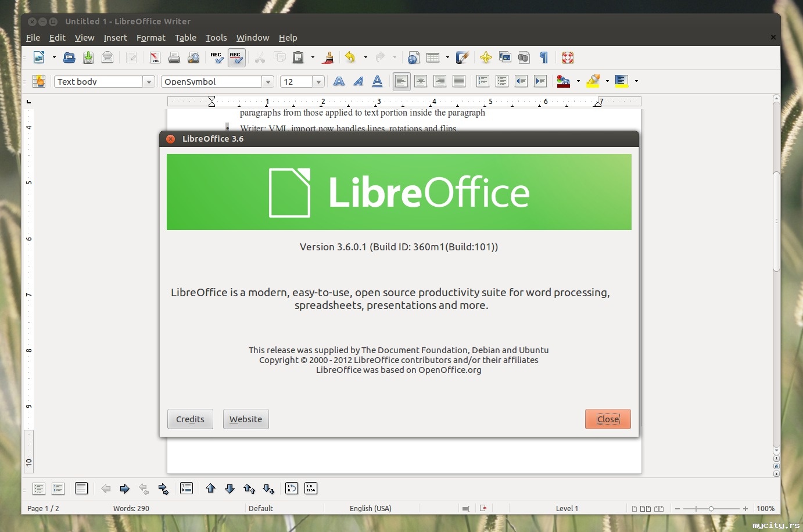Open the Format menu
The height and width of the screenshot is (532, 803).
tap(151, 38)
